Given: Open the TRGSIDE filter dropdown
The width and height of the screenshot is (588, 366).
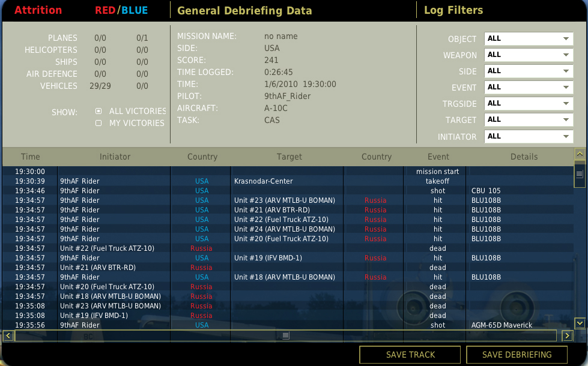Looking at the screenshot, I should click(529, 103).
